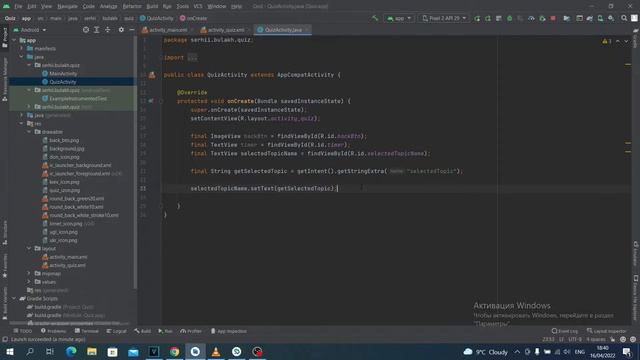Collapse the Gradle Scripts node
This screenshot has width=640, height=360.
14,298
